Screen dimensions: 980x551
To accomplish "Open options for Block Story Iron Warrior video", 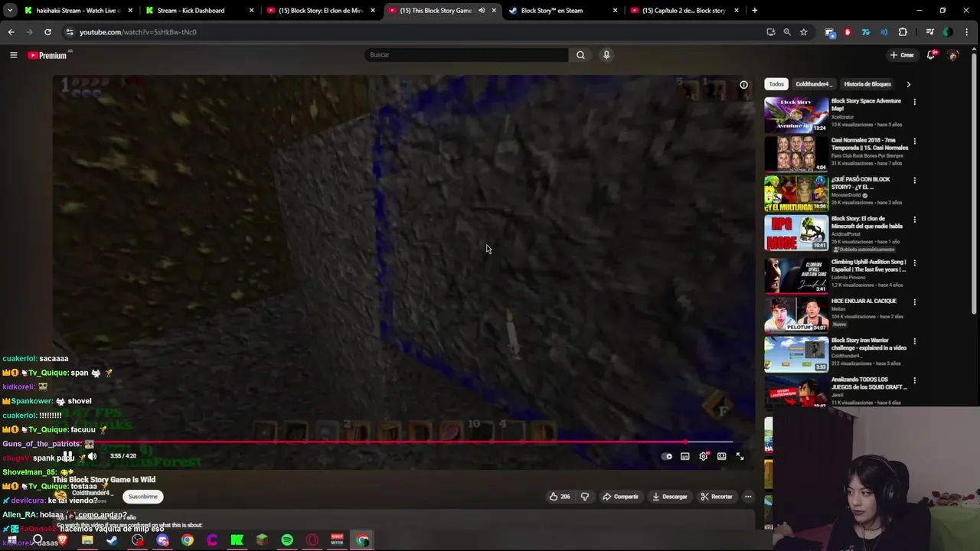I will [914, 341].
